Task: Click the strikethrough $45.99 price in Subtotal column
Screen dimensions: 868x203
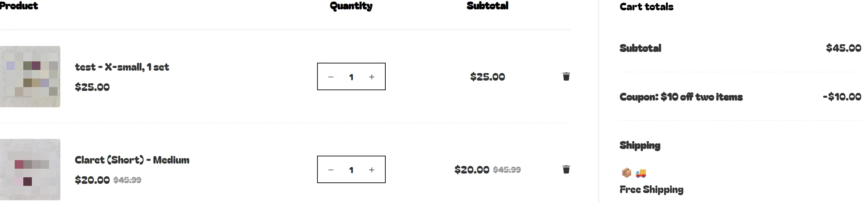Action: point(507,170)
